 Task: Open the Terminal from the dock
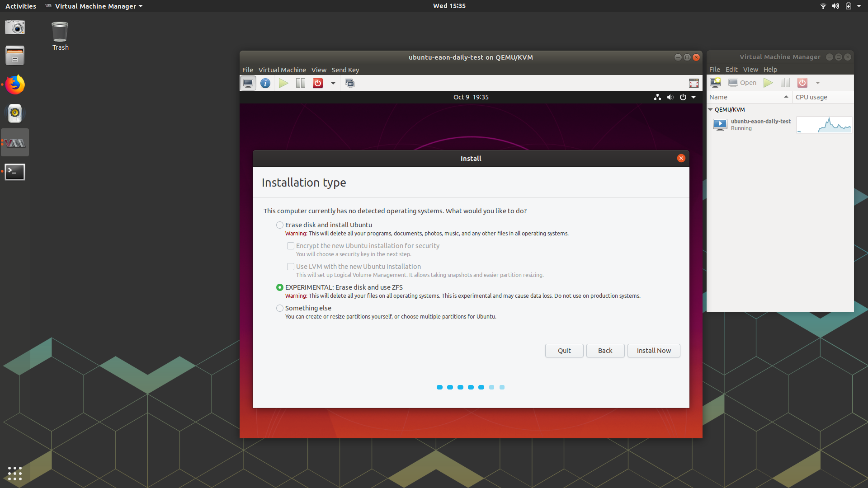click(15, 172)
